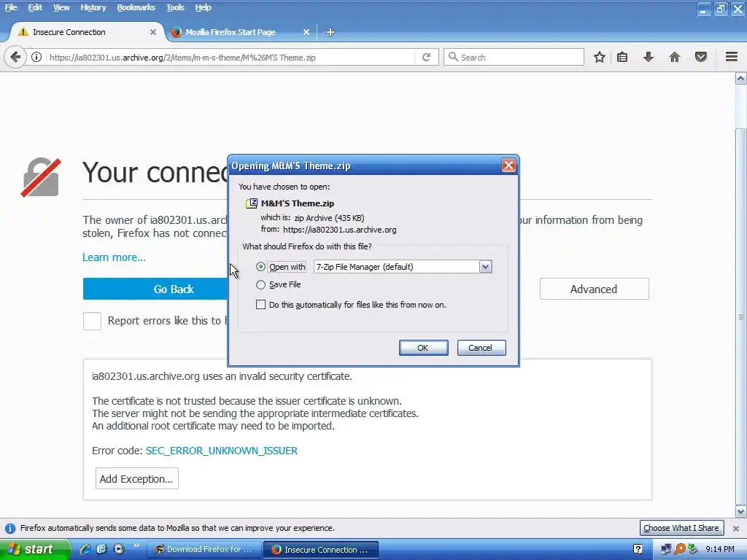
Task: Click the help question tray icon
Action: coord(638,550)
